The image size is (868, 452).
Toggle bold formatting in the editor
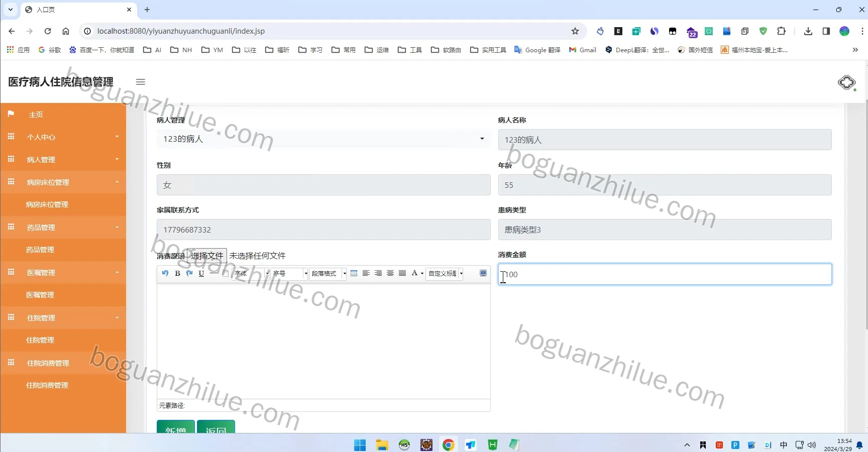tap(177, 273)
